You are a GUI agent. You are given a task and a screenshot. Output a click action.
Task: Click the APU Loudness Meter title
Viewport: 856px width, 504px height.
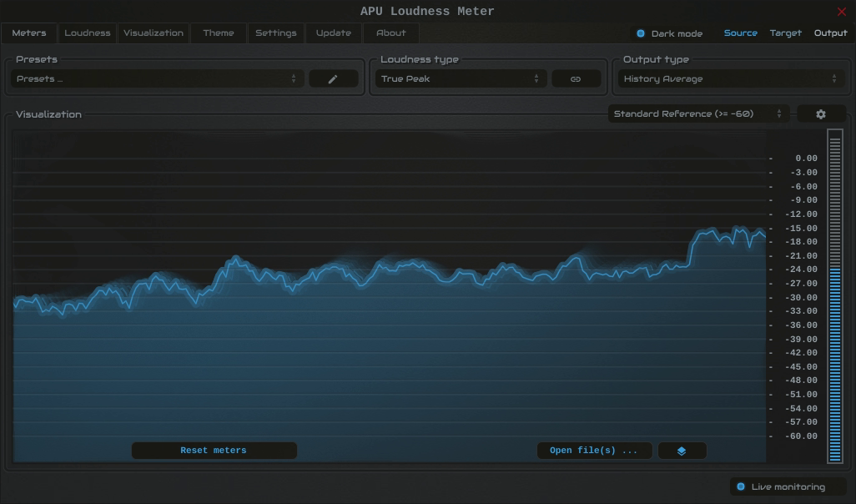[x=427, y=12]
